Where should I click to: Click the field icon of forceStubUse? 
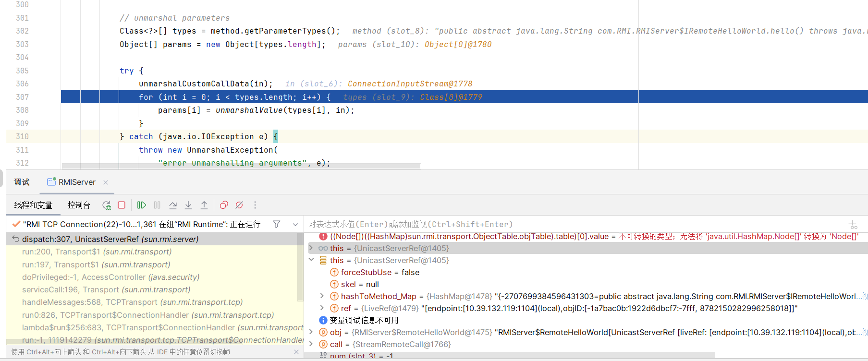pyautogui.click(x=334, y=272)
